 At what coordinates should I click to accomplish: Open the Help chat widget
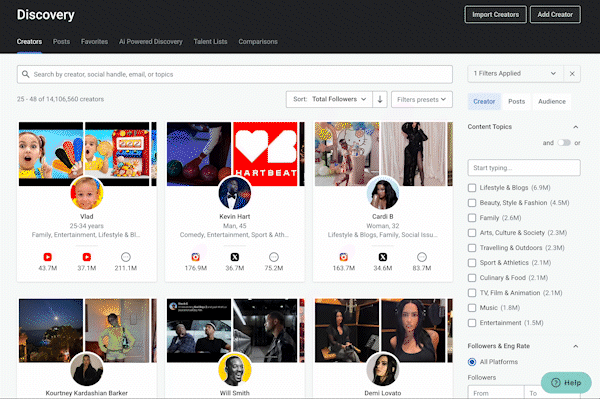click(x=566, y=382)
